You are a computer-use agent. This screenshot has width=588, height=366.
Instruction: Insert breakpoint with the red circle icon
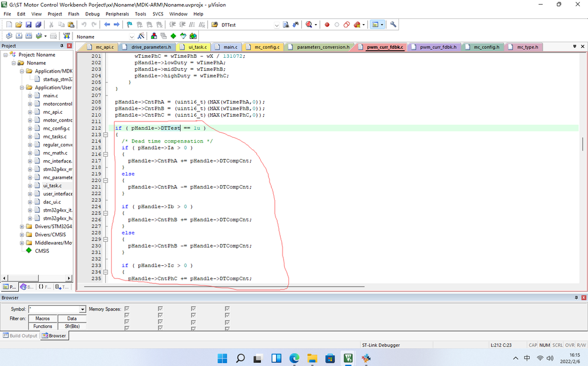pos(327,25)
